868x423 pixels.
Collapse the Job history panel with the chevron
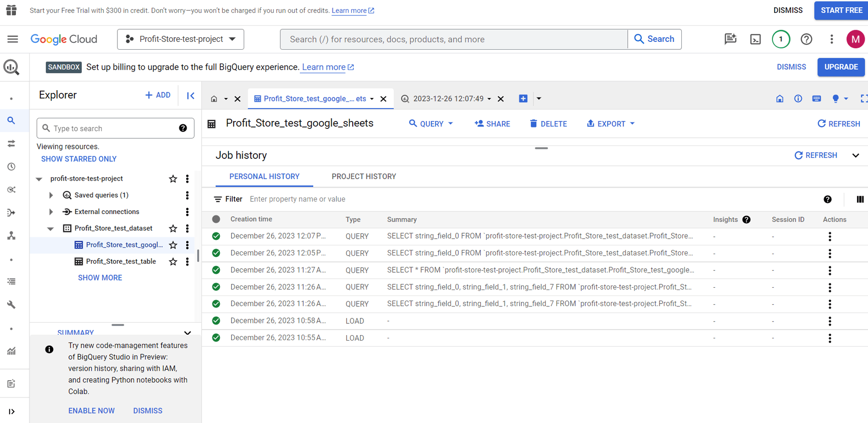click(x=856, y=156)
